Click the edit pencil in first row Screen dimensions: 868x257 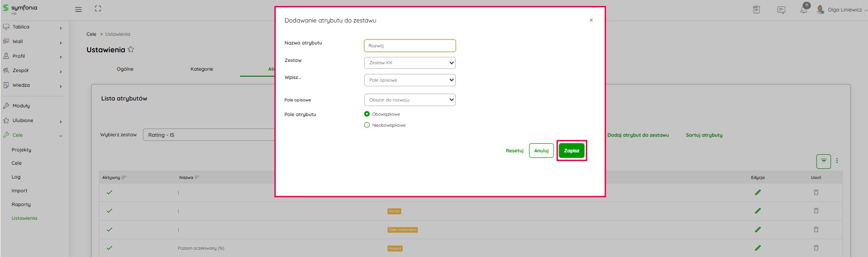[758, 192]
